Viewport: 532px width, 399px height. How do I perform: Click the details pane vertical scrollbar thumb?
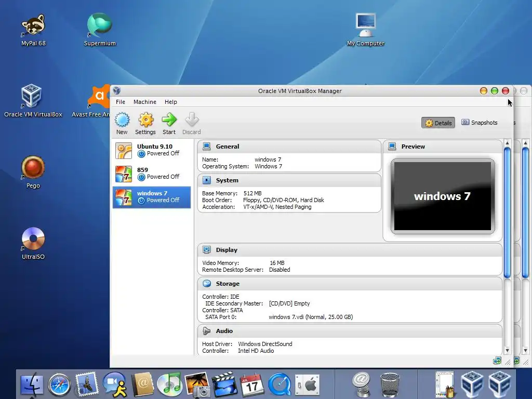[x=507, y=212]
